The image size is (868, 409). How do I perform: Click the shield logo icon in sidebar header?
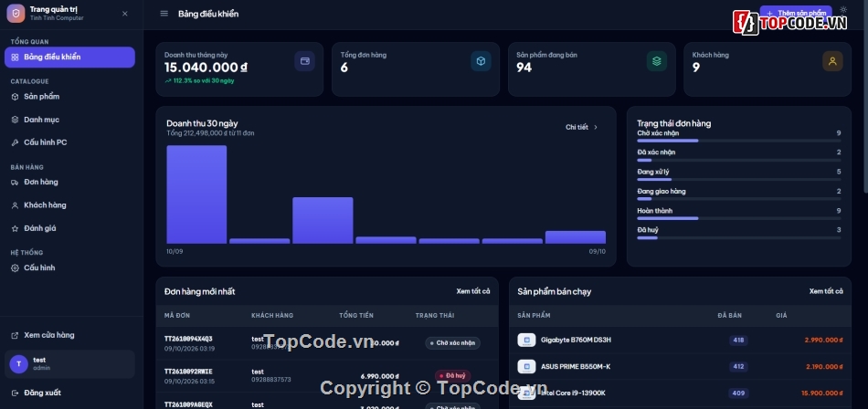pos(16,14)
